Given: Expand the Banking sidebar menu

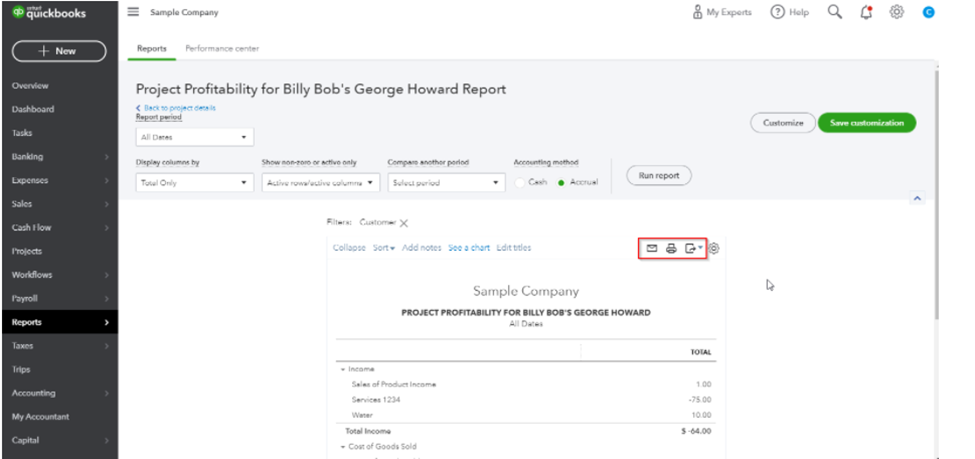Looking at the screenshot, I should coord(59,157).
